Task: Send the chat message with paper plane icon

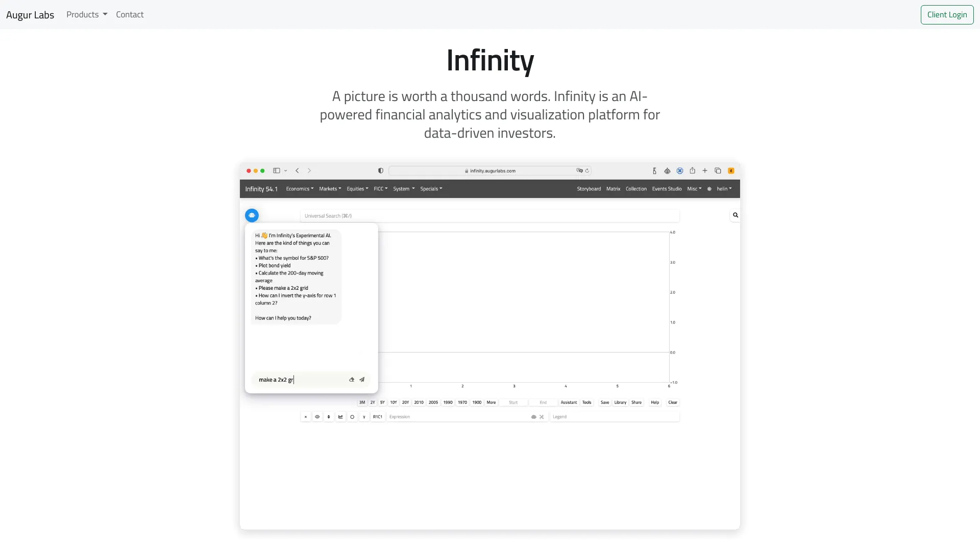Action: pos(362,380)
